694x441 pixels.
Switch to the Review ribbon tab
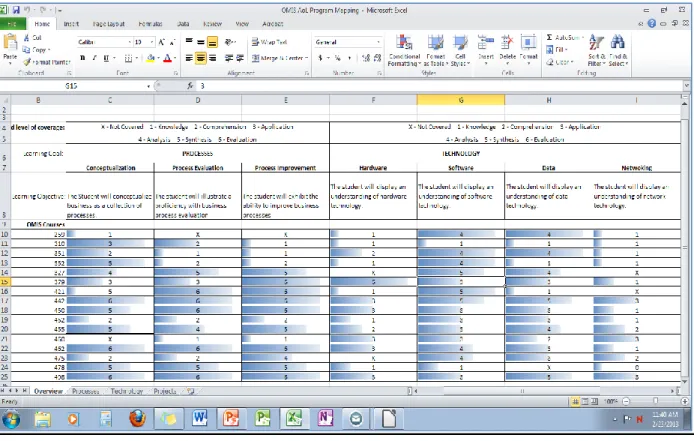212,24
